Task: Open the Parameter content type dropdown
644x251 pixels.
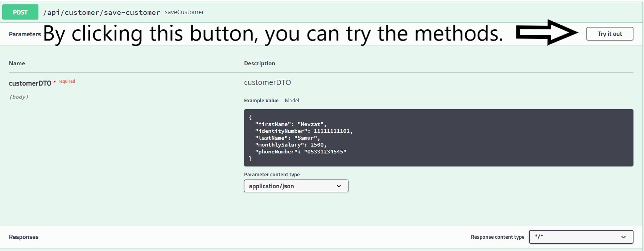Action: 296,186
